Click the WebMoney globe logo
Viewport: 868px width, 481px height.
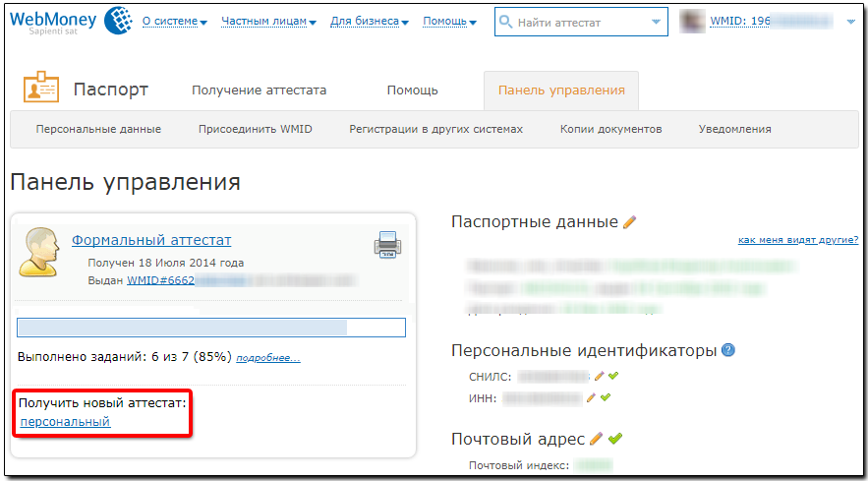tap(118, 21)
